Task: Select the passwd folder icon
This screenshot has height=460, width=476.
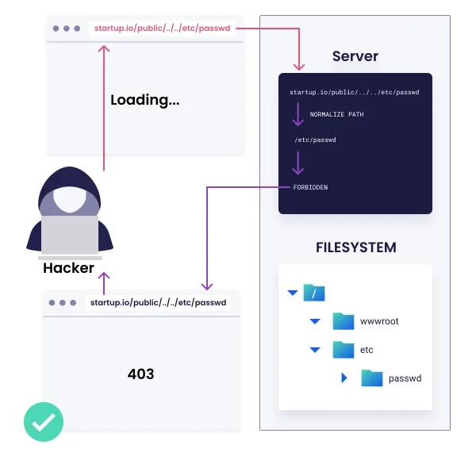Action: click(x=372, y=378)
